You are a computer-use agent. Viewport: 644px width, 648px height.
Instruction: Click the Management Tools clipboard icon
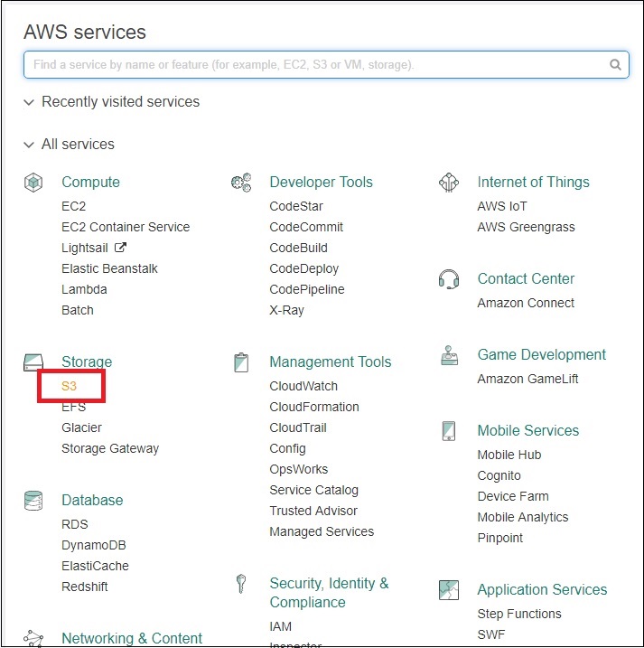tap(241, 362)
